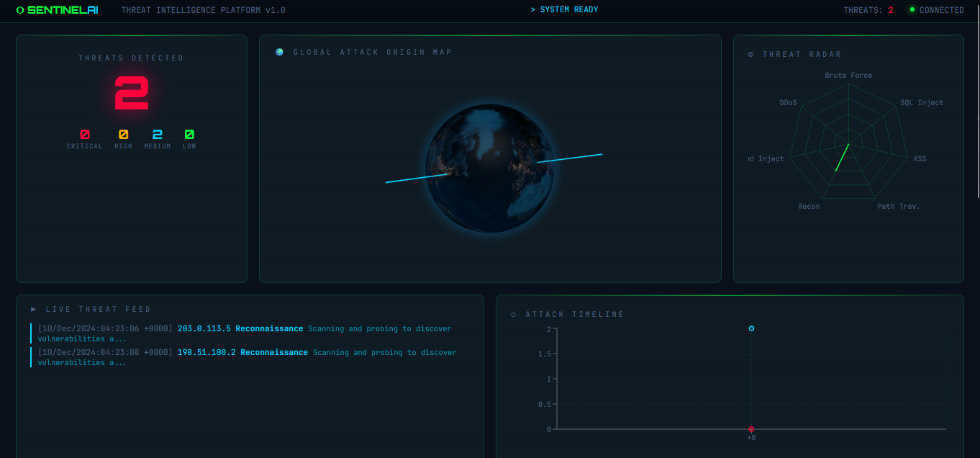Click the Threats Detected panel heading
This screenshot has width=980, height=458.
[132, 58]
